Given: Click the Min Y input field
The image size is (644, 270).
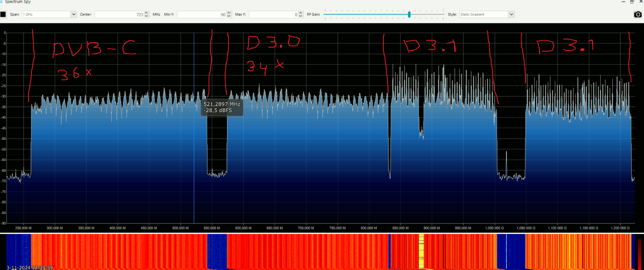Looking at the screenshot, I should 202,14.
